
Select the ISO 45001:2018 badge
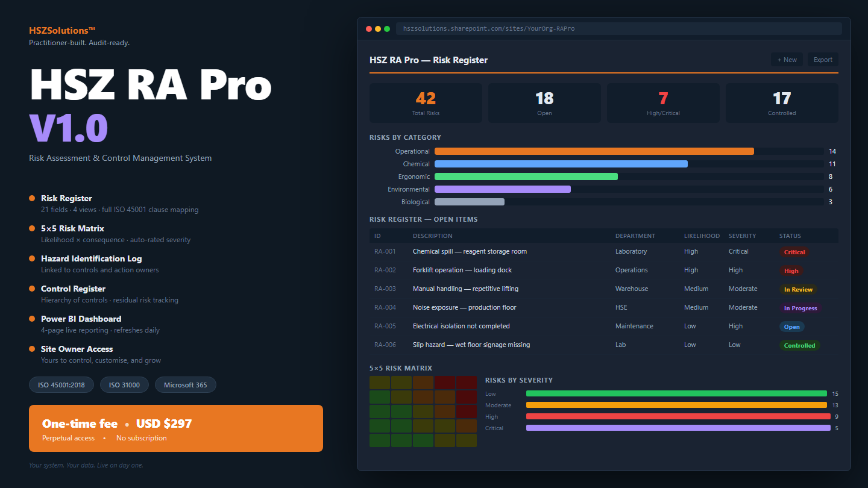click(61, 385)
